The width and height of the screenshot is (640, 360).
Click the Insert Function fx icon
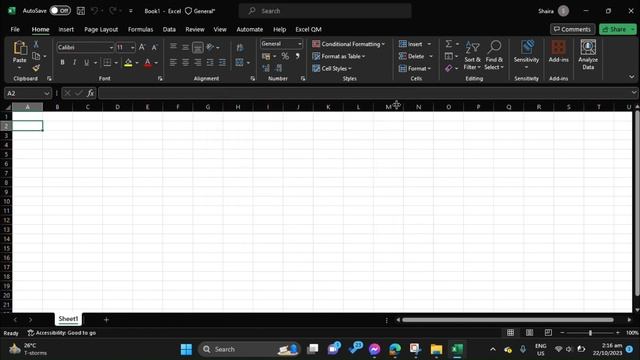(90, 93)
